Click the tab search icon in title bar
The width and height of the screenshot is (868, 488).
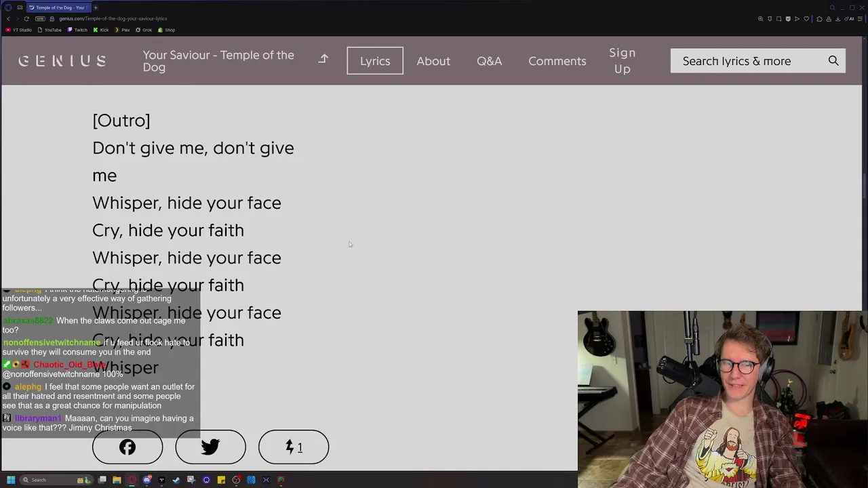[832, 7]
